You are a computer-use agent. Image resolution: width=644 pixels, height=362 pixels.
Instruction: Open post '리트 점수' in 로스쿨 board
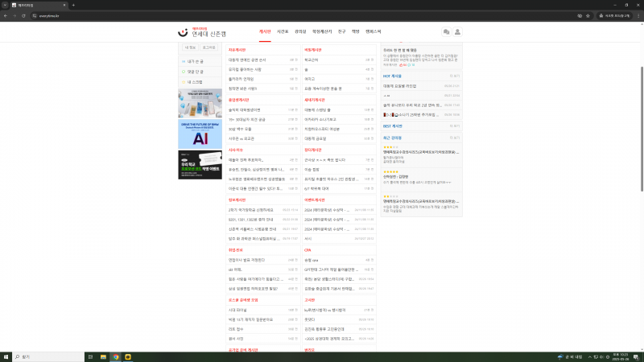point(263,329)
